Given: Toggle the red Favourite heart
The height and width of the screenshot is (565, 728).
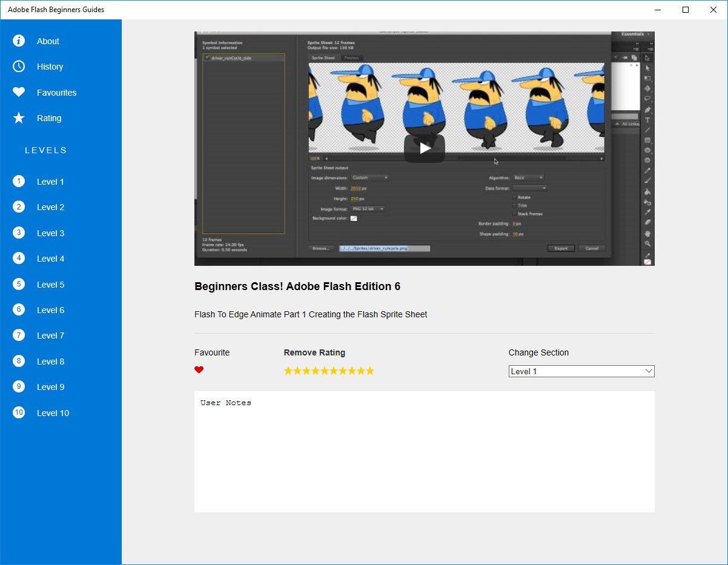Looking at the screenshot, I should pos(199,370).
